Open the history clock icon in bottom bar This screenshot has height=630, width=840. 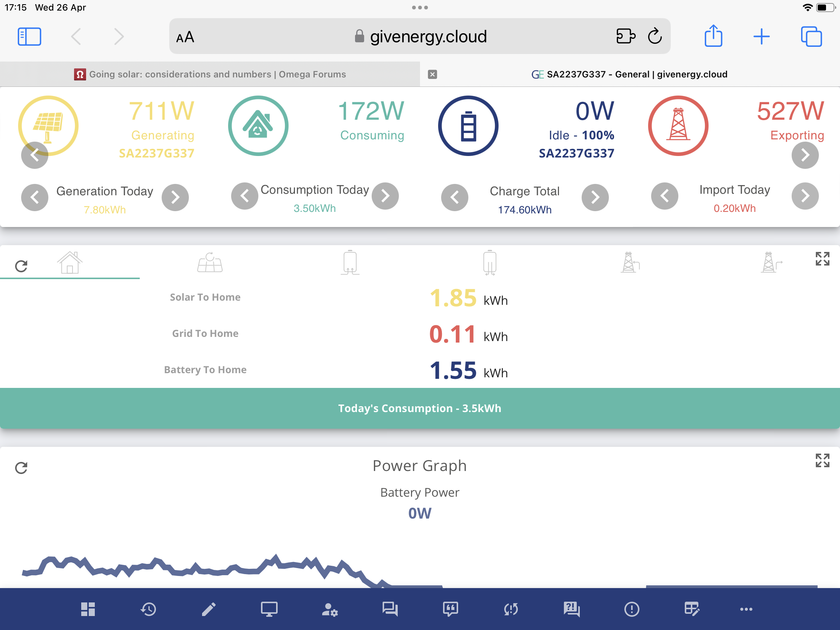click(148, 609)
